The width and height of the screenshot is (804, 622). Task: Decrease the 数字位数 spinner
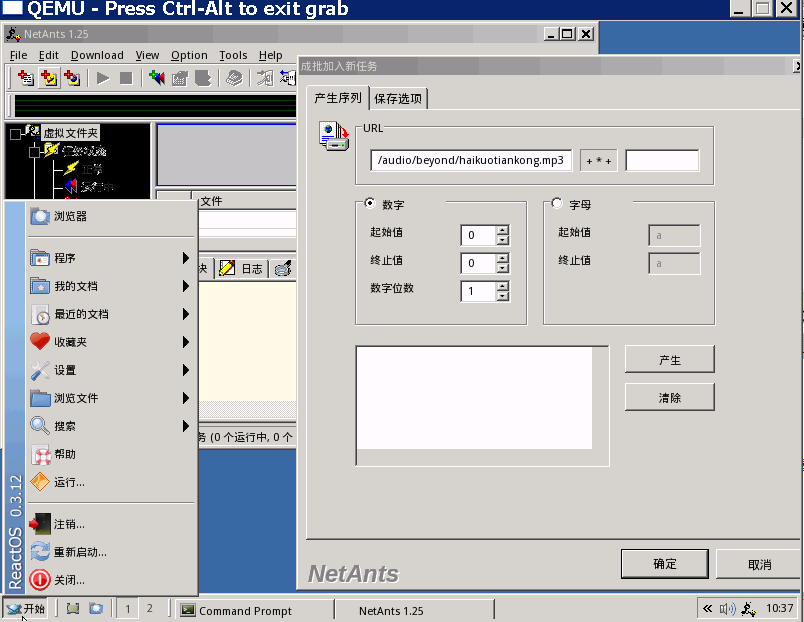point(503,296)
